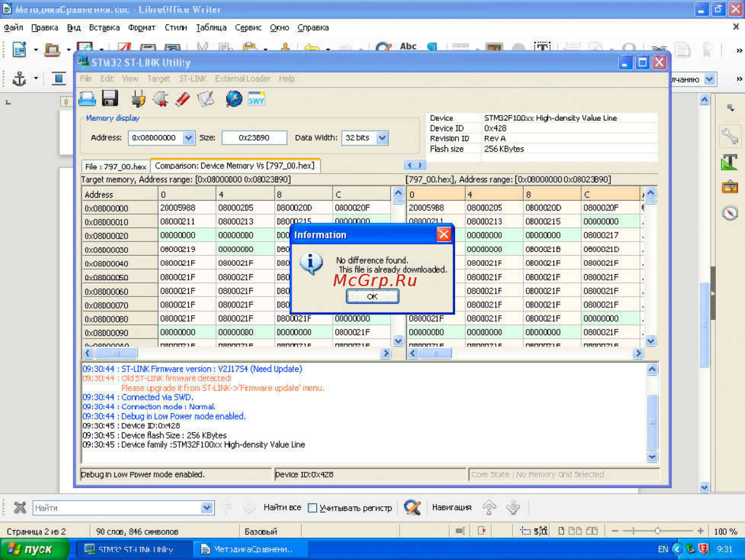Select single-page view icon in status bar
Screen dimensions: 745x560
[x=561, y=531]
